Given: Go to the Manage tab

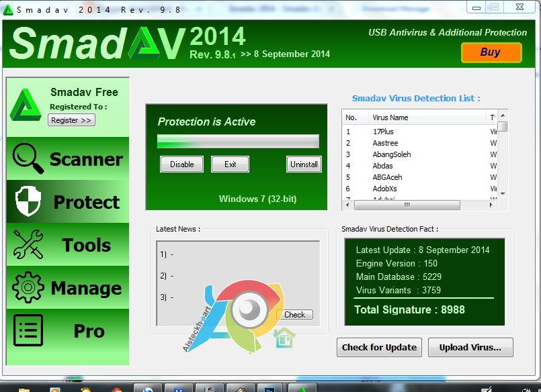Looking at the screenshot, I should click(68, 287).
